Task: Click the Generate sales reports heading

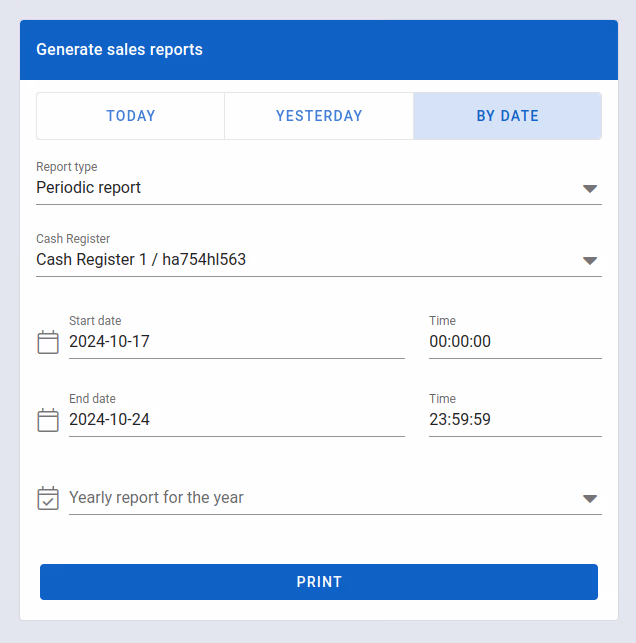Action: point(119,50)
